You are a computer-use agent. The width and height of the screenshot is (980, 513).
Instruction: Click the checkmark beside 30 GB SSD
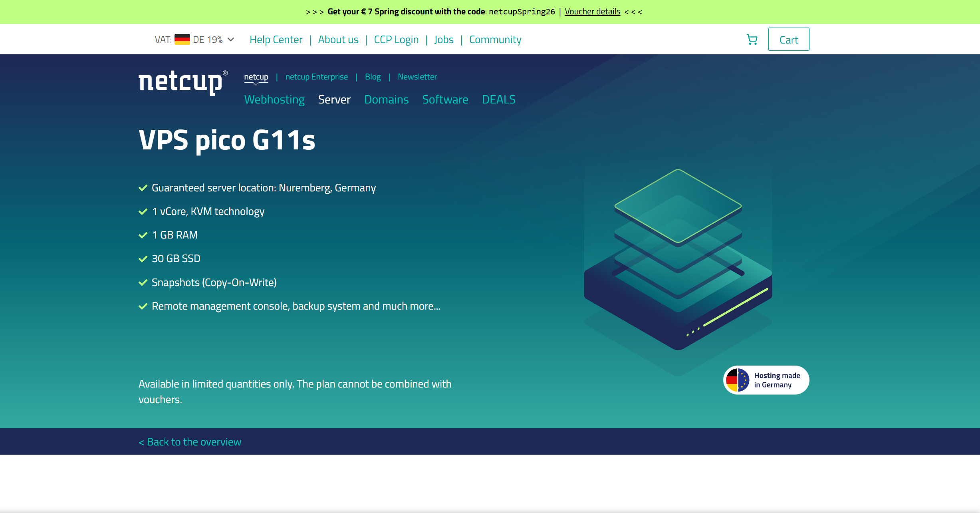click(143, 258)
